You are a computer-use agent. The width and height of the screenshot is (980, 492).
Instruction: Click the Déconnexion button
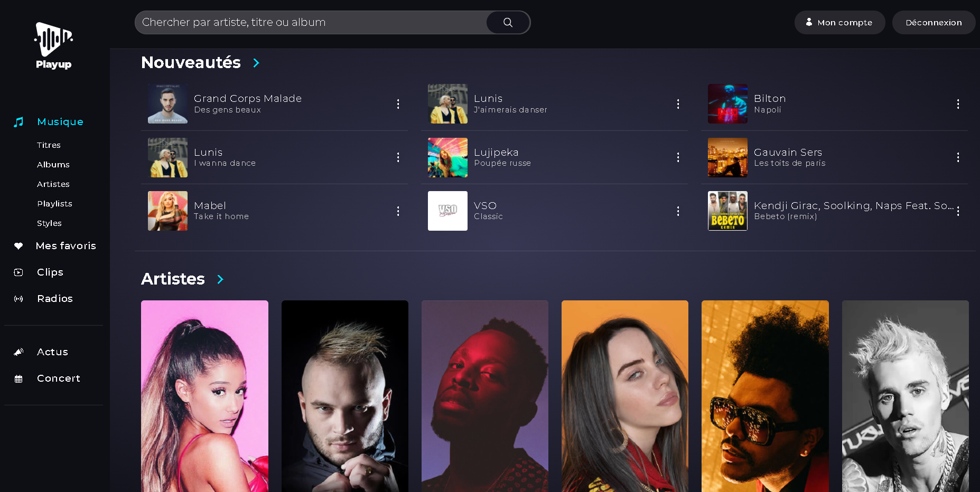coord(934,22)
